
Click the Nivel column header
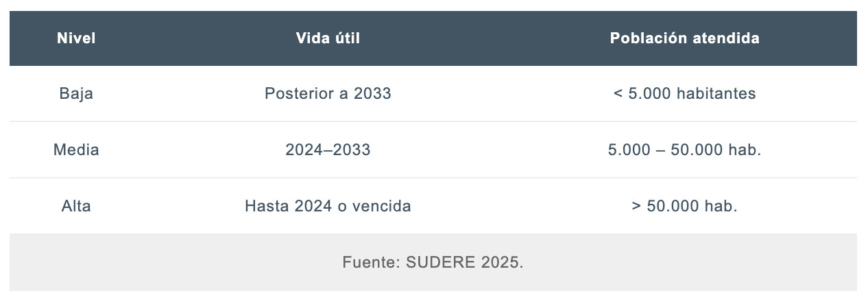point(76,38)
